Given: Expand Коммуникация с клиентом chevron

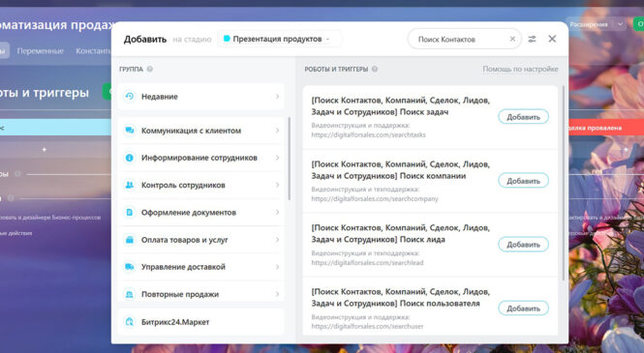Looking at the screenshot, I should (277, 131).
